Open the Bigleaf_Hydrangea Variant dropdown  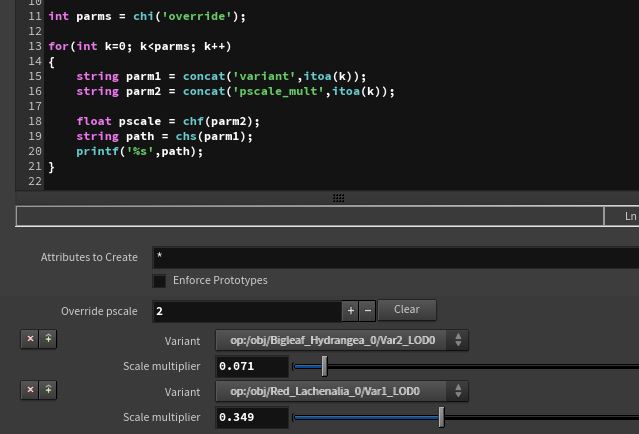(x=342, y=340)
